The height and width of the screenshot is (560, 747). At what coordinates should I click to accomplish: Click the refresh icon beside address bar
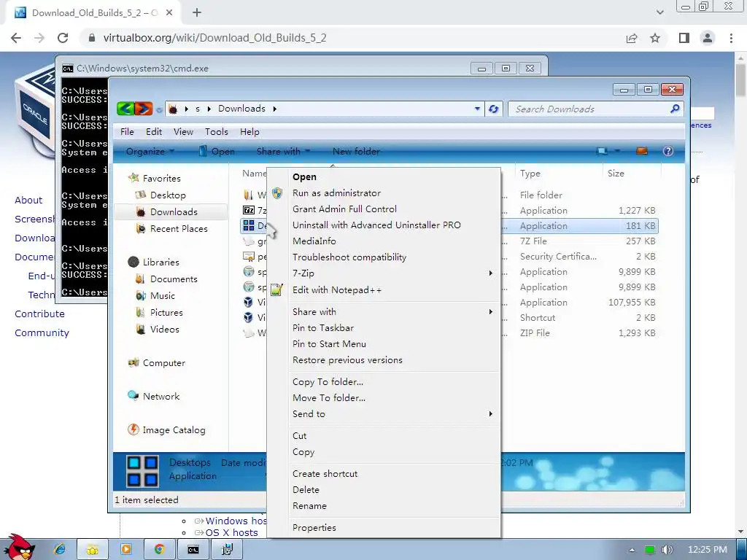494,109
